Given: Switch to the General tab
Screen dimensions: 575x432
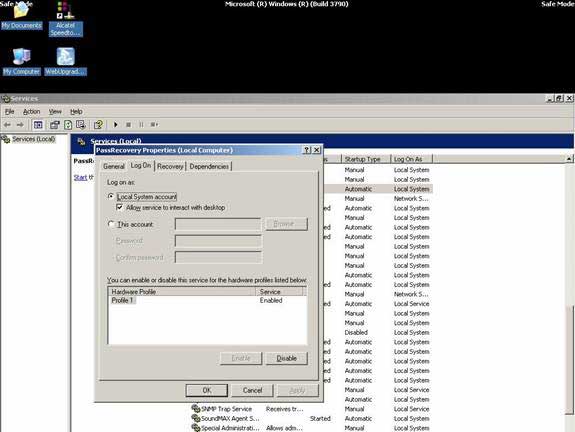Looking at the screenshot, I should 114,166.
